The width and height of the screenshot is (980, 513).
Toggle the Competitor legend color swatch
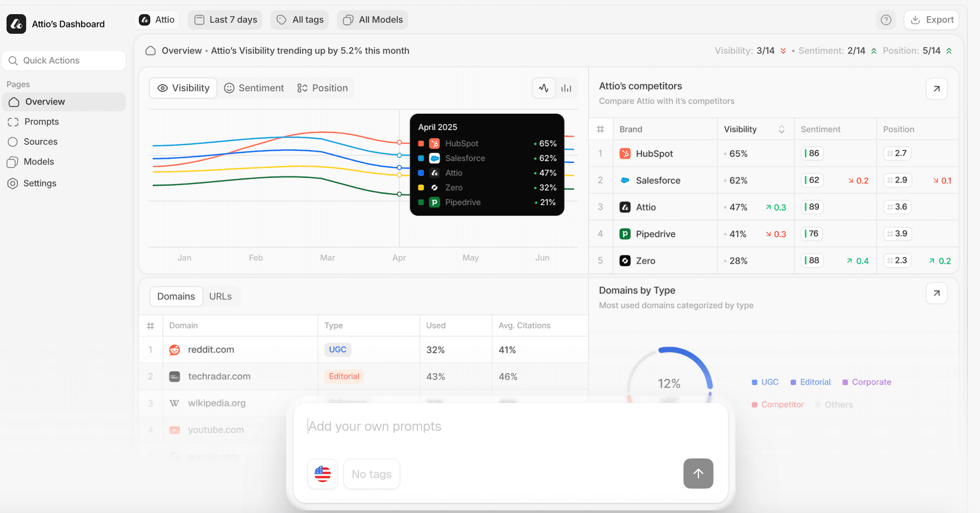click(x=754, y=405)
